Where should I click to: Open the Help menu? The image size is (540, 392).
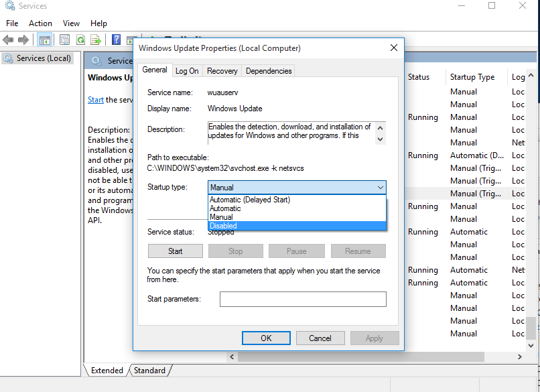click(x=99, y=23)
